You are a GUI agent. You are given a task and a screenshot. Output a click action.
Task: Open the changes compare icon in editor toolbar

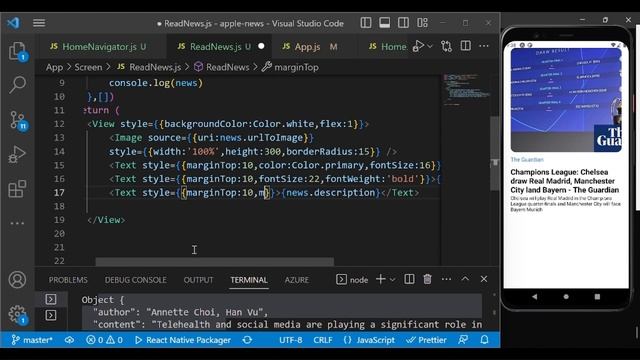tap(446, 47)
